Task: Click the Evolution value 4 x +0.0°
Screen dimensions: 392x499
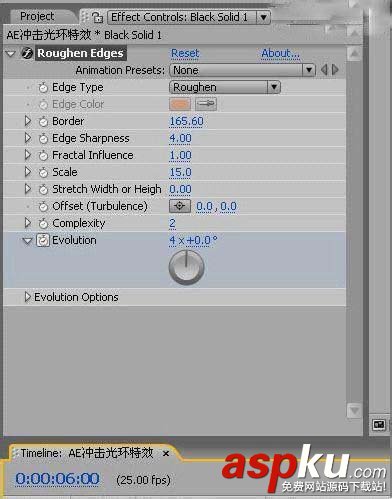Action: [x=193, y=240]
